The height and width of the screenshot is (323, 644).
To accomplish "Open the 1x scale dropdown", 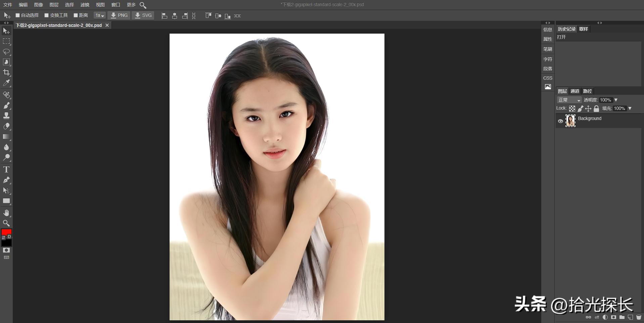I will click(x=100, y=15).
